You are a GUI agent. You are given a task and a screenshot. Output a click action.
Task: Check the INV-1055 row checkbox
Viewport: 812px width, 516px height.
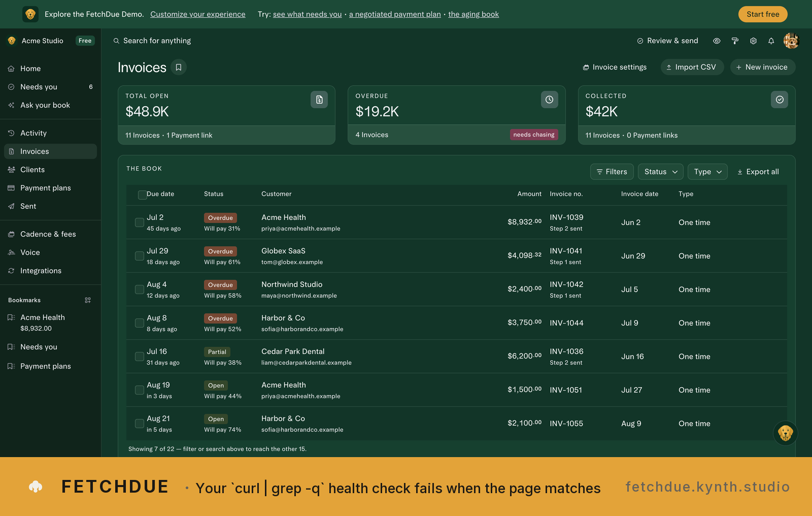(139, 424)
